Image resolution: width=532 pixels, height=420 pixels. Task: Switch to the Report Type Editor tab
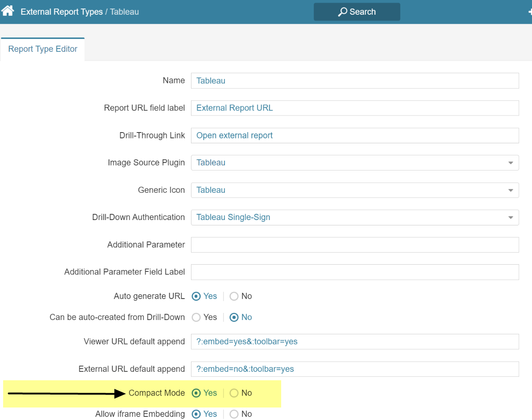coord(42,49)
